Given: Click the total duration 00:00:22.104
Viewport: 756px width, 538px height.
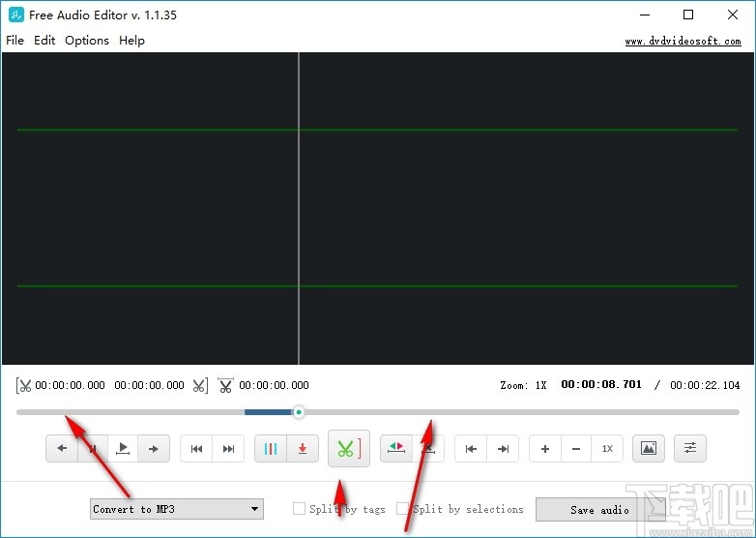Looking at the screenshot, I should pyautogui.click(x=705, y=385).
